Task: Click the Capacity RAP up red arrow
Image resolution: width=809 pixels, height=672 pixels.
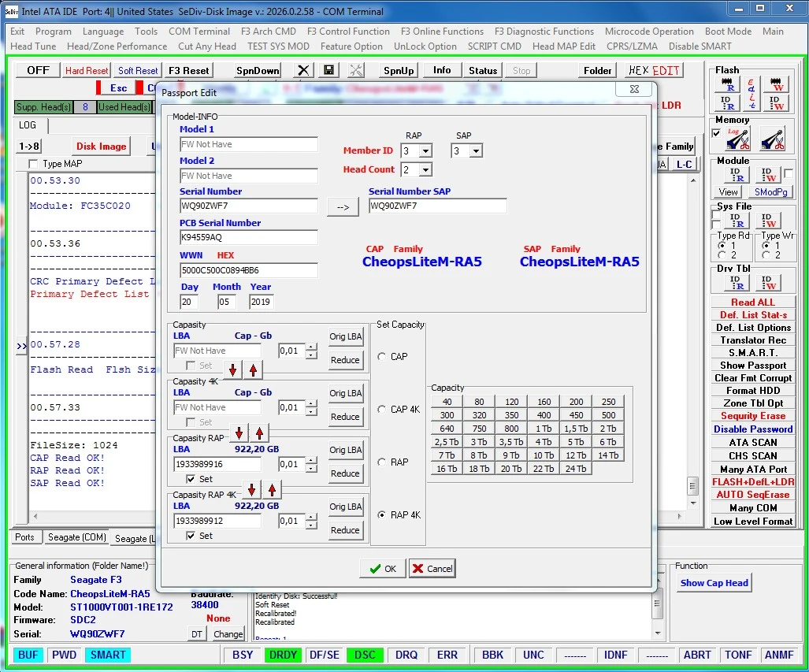Action: [x=272, y=489]
